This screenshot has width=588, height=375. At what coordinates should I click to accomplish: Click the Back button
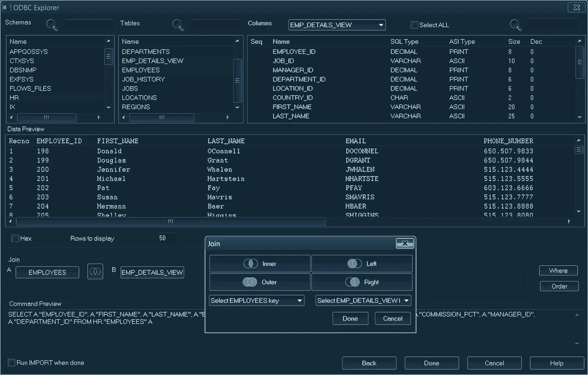click(x=369, y=363)
